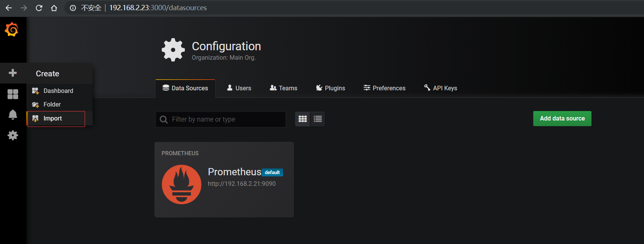
Task: Go back with browser back arrow
Action: click(x=9, y=8)
